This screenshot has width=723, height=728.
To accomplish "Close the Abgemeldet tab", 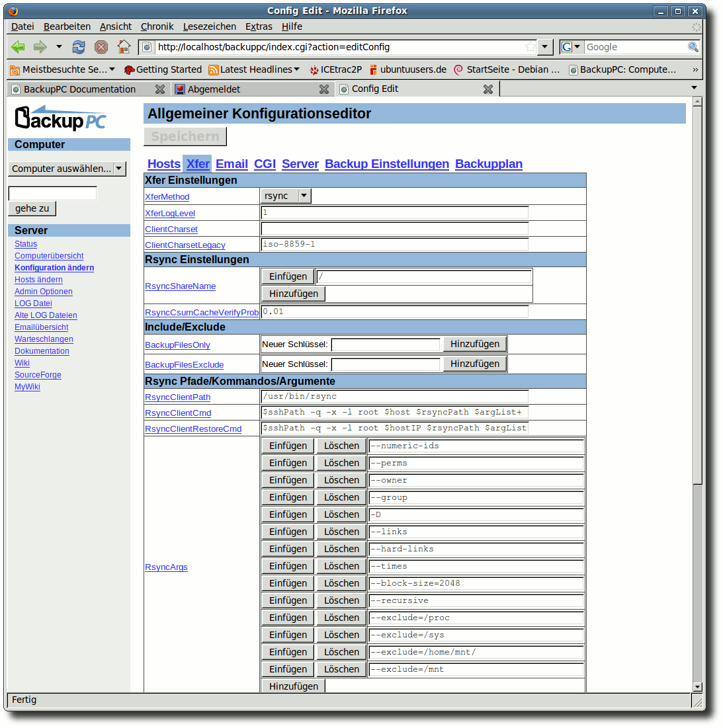I will click(324, 89).
